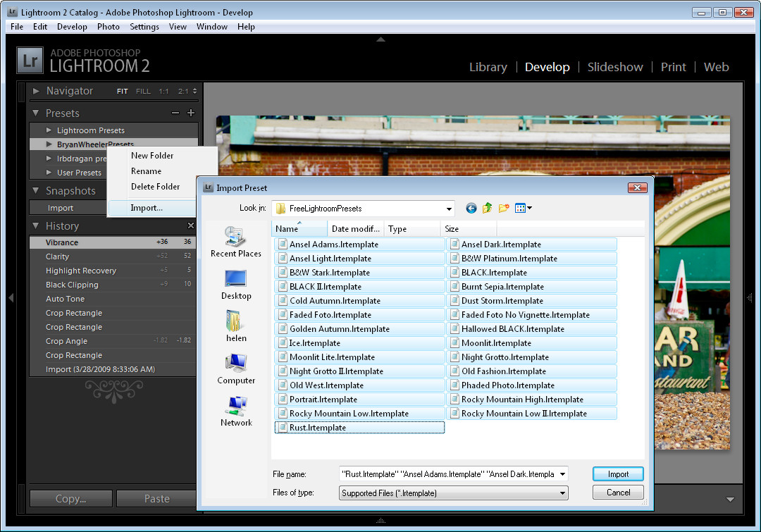761x532 pixels.
Task: Switch to the Slideshow module
Action: (615, 67)
